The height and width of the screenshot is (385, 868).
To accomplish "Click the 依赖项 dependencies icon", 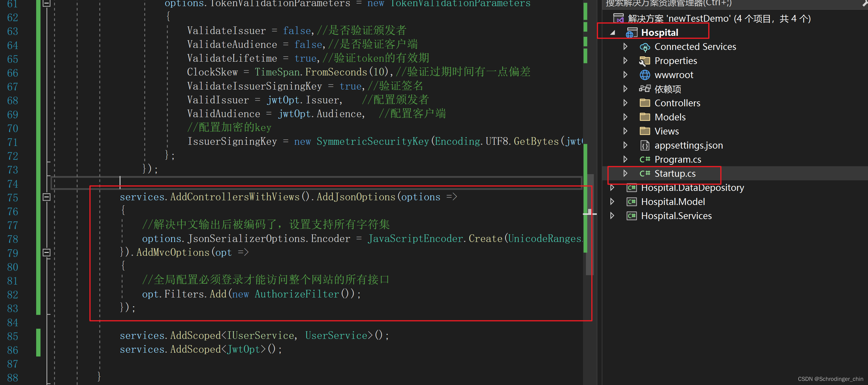I will coord(645,89).
